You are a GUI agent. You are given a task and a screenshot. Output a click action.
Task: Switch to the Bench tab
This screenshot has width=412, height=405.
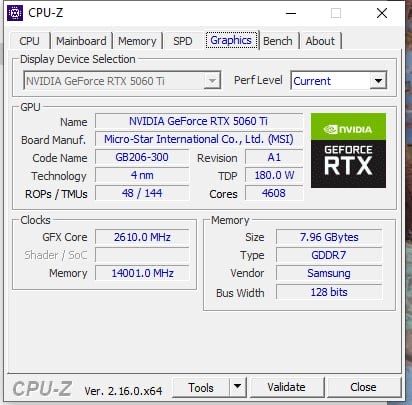278,41
